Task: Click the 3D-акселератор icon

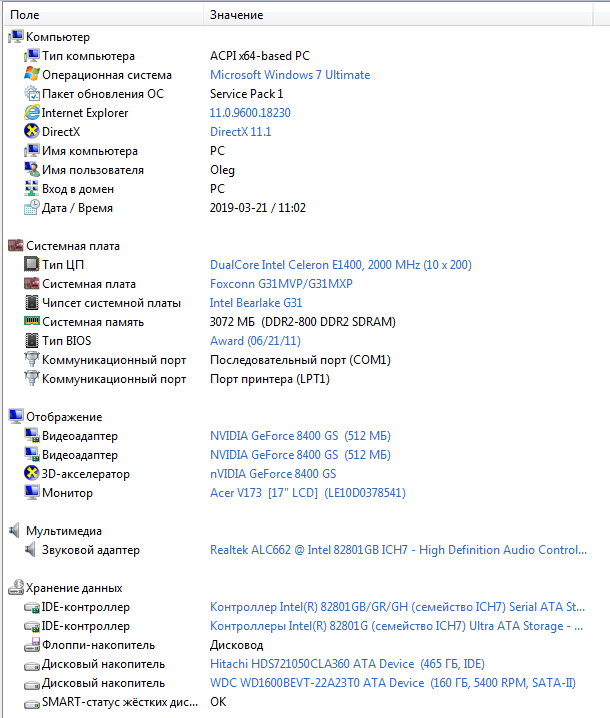Action: 32,473
